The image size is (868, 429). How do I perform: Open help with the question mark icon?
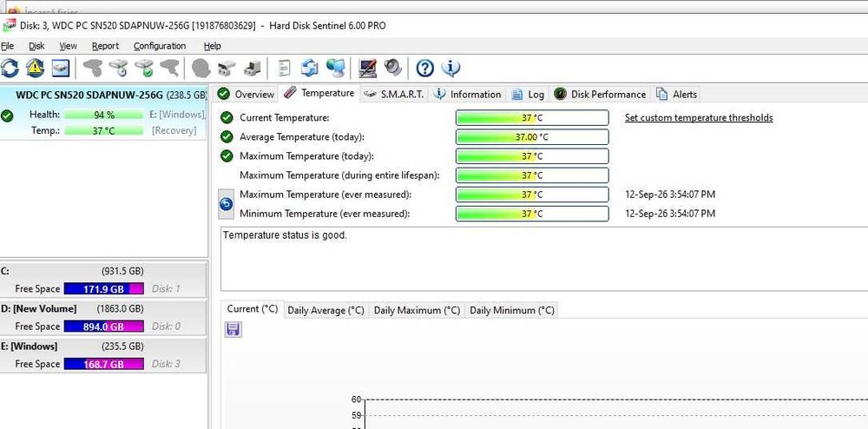[424, 68]
